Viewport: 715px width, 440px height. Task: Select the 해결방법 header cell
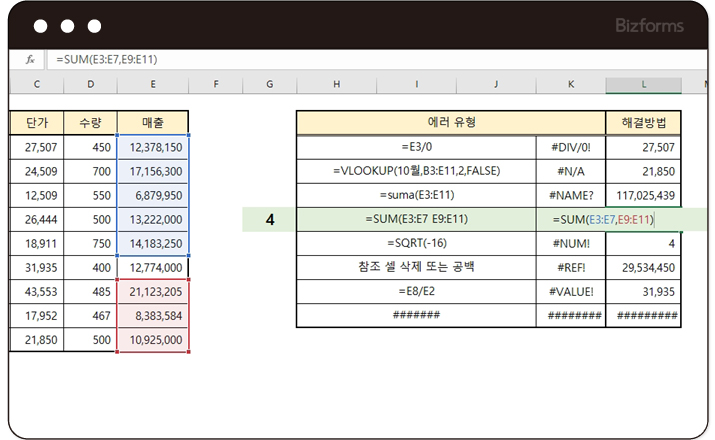[x=643, y=123]
